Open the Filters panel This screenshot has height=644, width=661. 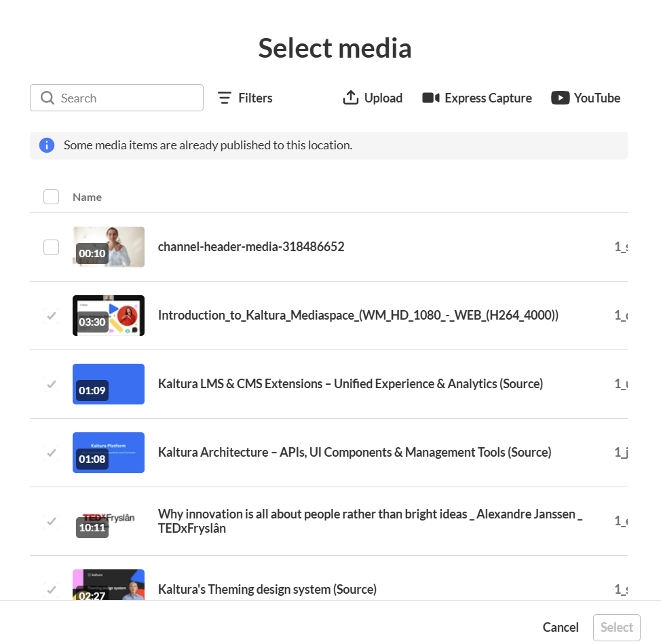click(x=245, y=98)
